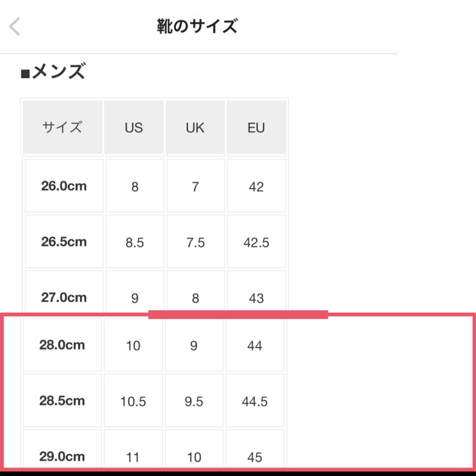Tap UK size 9.5 cell
The width and height of the screenshot is (476, 476).
pos(194,401)
